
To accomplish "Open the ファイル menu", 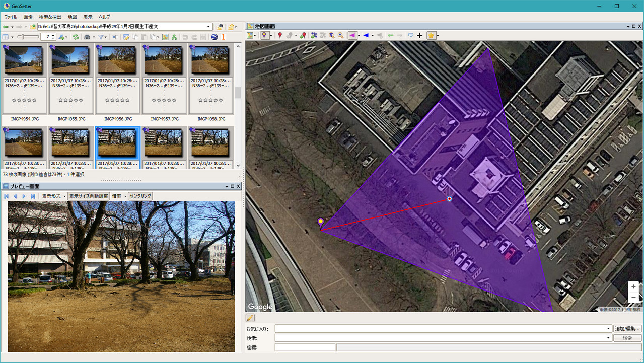I will point(11,17).
